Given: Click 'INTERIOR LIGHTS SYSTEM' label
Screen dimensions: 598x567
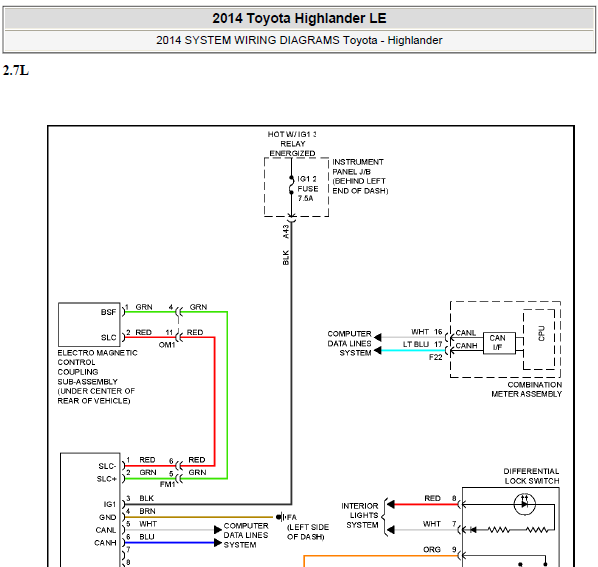Looking at the screenshot, I should [360, 515].
